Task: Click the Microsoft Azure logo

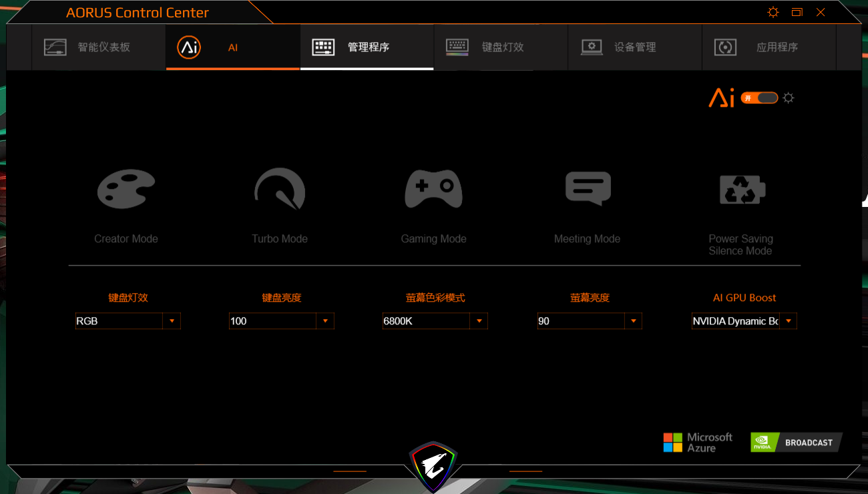Action: point(698,443)
